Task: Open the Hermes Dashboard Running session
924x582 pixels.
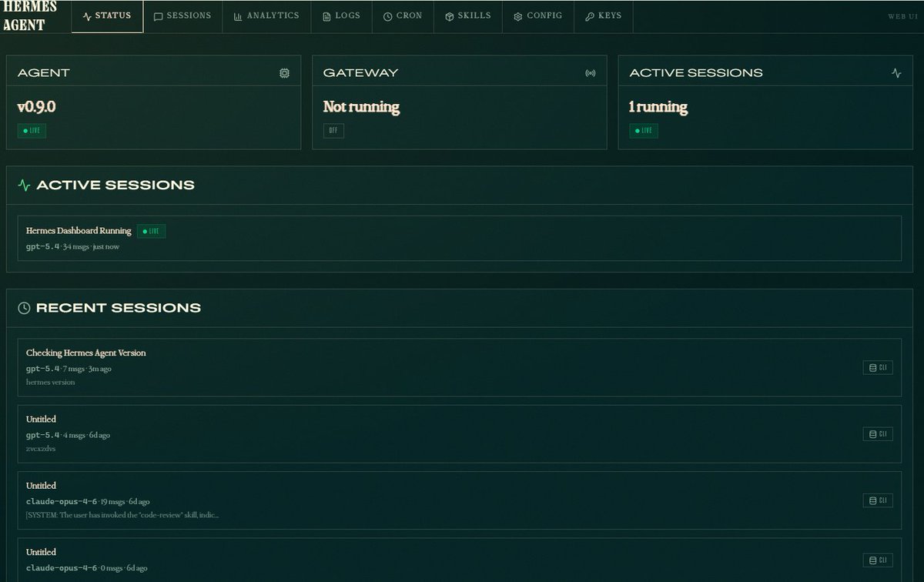Action: 459,239
